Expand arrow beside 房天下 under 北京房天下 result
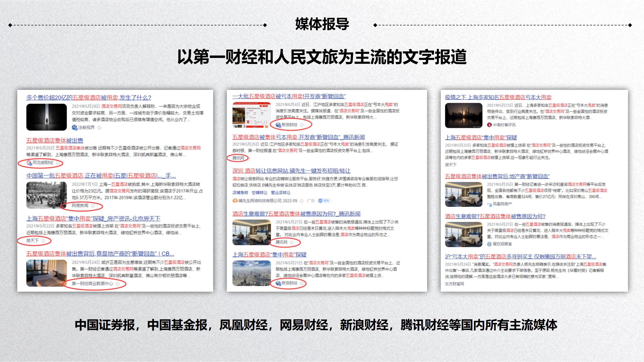Viewport: 644px width, 362px height. 43,241
